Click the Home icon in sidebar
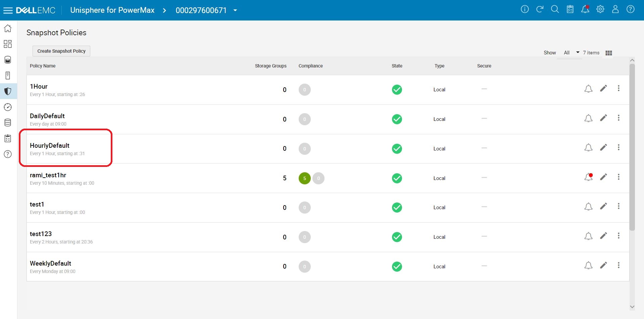This screenshot has width=644, height=319. (x=8, y=29)
